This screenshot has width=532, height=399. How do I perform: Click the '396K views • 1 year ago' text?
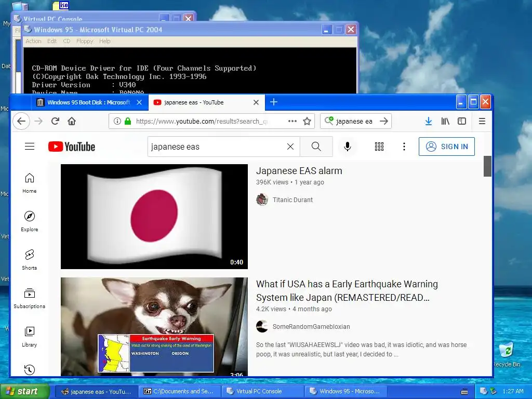click(290, 182)
